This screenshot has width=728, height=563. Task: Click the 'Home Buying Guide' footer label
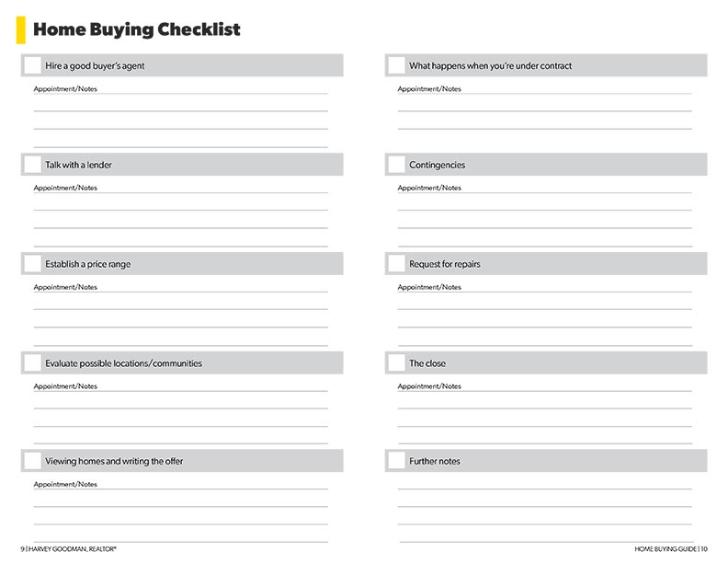(x=665, y=548)
